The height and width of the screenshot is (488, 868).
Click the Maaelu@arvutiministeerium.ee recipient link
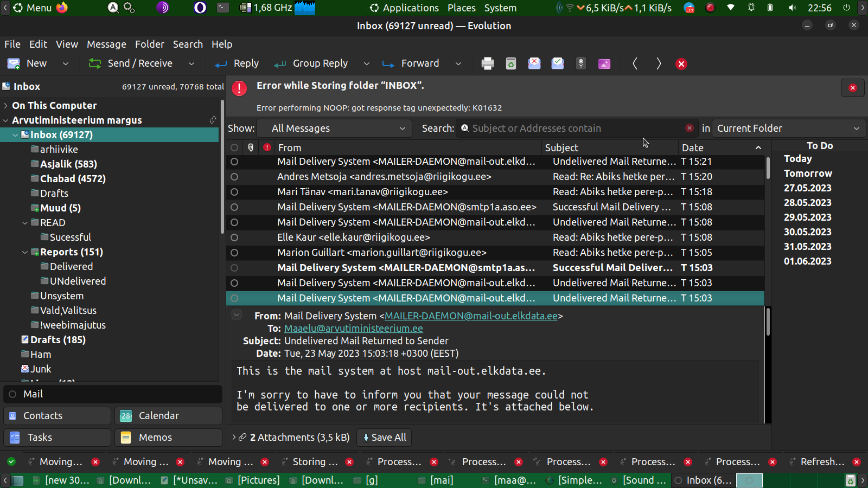pyautogui.click(x=353, y=329)
